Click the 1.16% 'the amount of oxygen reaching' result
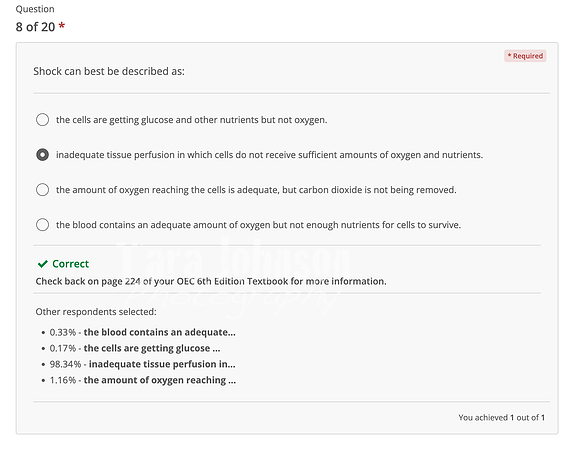577x450 pixels. coord(143,380)
